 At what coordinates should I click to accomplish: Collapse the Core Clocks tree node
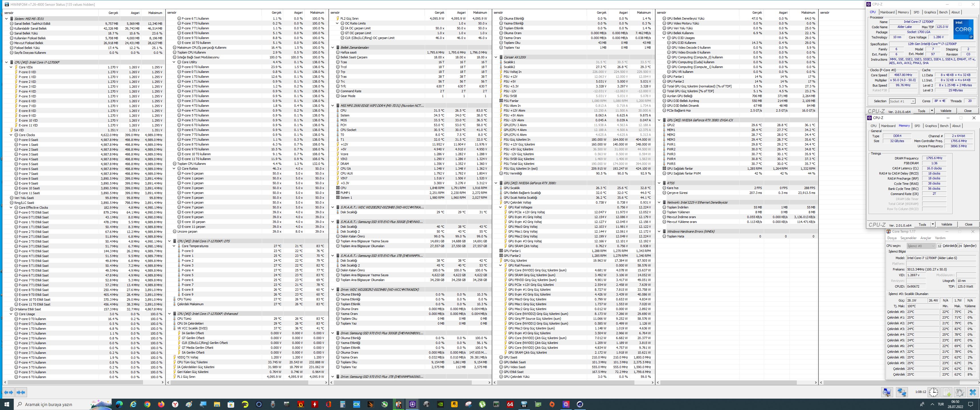coord(11,135)
